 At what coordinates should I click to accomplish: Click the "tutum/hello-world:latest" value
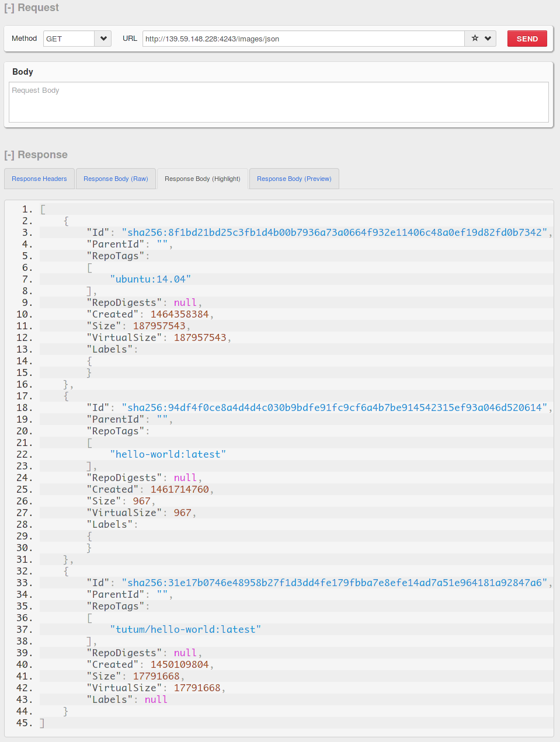click(x=185, y=629)
